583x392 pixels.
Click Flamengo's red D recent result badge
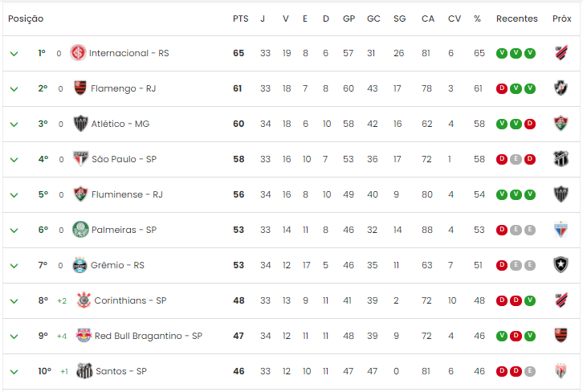click(x=502, y=88)
